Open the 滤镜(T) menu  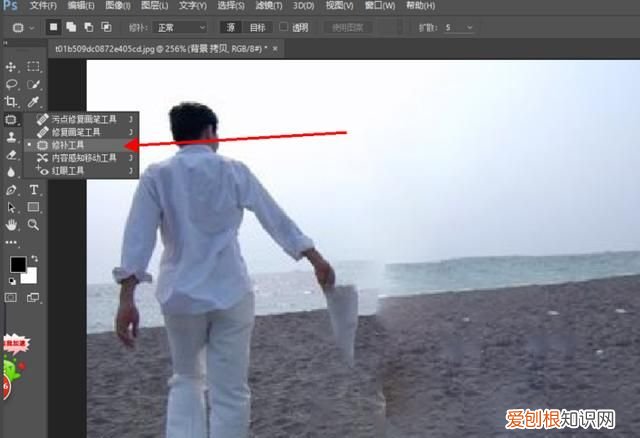point(269,6)
